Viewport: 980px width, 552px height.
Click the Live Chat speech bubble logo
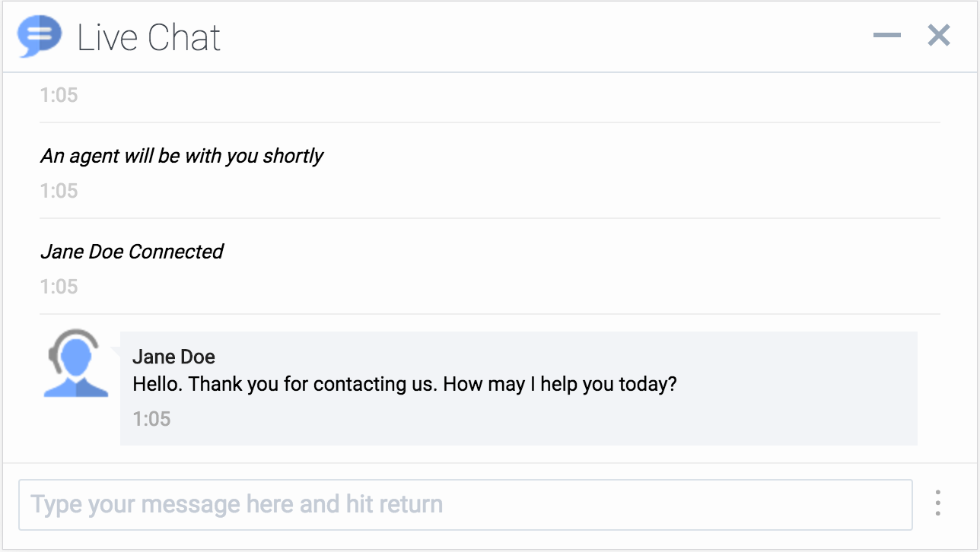[39, 36]
